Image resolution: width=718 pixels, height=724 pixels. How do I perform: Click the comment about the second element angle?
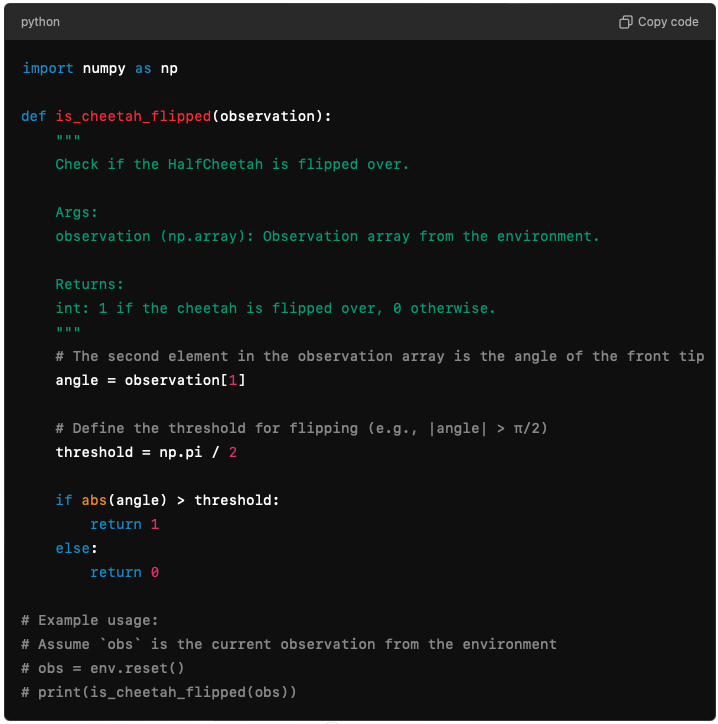click(380, 356)
